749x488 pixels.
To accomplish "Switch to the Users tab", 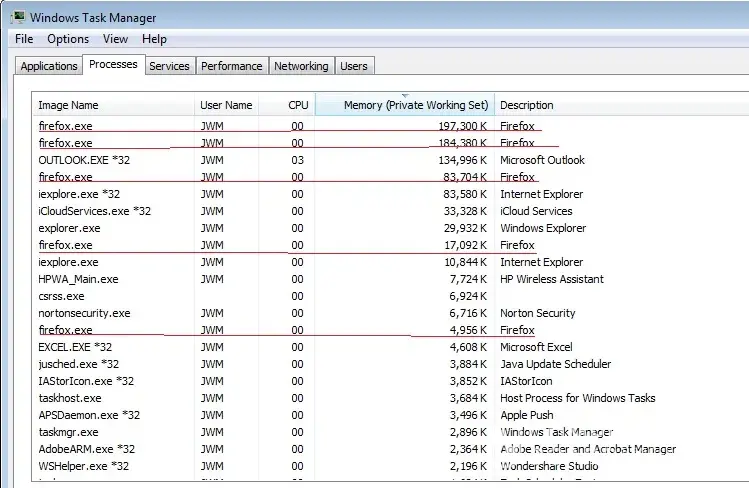I will [x=354, y=66].
